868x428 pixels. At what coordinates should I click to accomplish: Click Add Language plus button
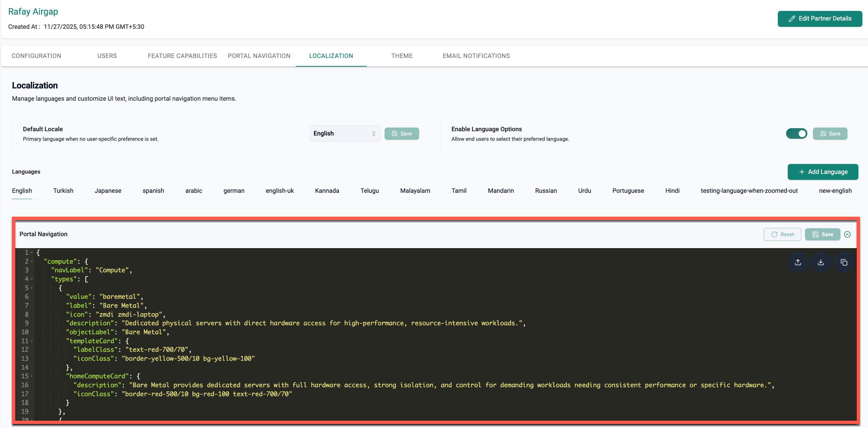point(823,172)
